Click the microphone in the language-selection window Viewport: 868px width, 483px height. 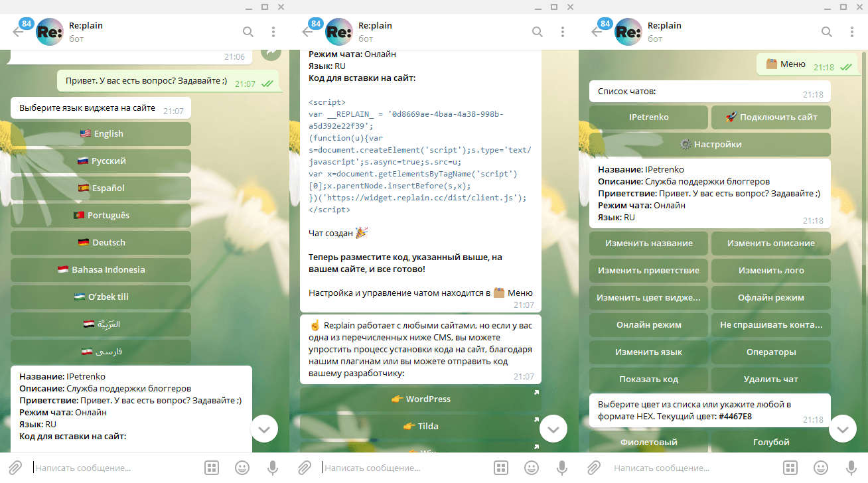click(272, 468)
